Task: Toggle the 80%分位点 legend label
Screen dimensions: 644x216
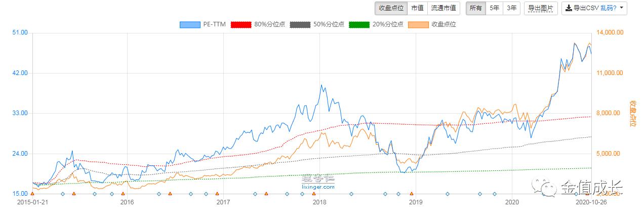Action: (x=270, y=24)
